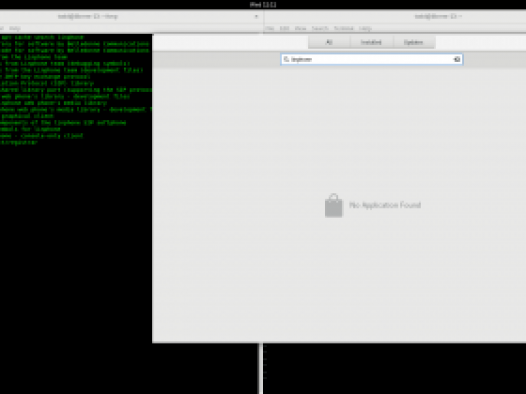Open the View menu of the right terminal

[300, 29]
